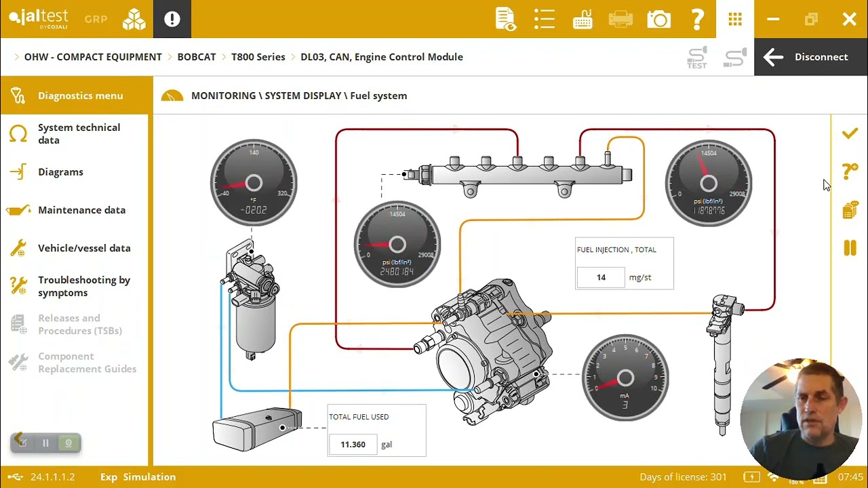The width and height of the screenshot is (868, 488).
Task: Open System technical data
Action: click(79, 134)
